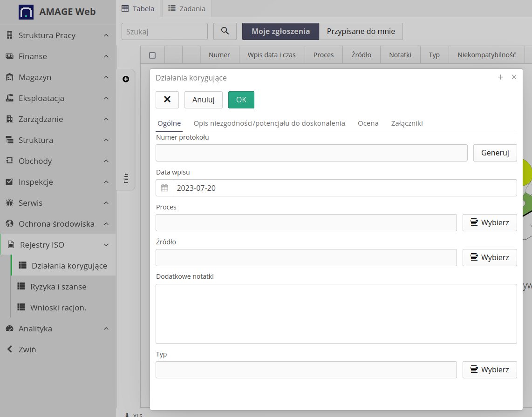Tick the select-all checkbox in table header

point(152,55)
